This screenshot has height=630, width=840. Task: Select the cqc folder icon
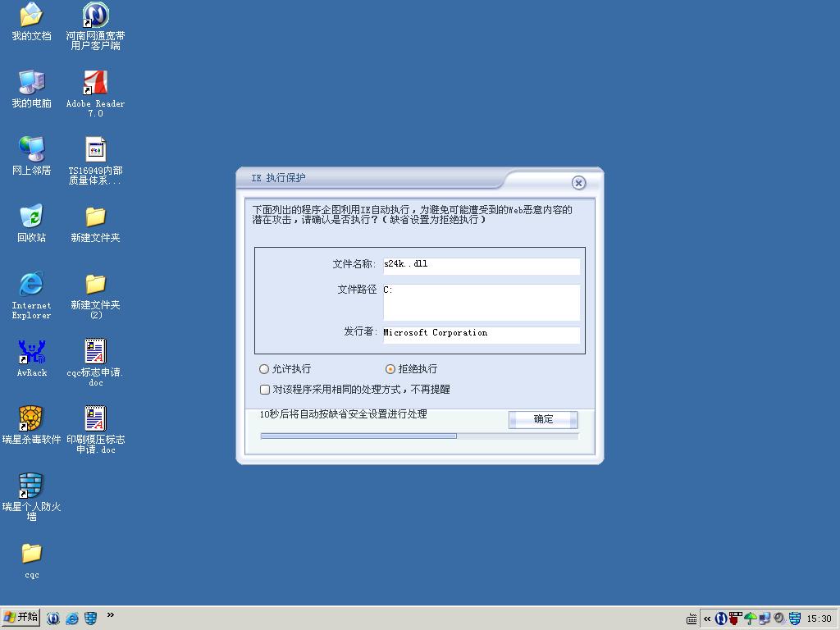[x=32, y=560]
